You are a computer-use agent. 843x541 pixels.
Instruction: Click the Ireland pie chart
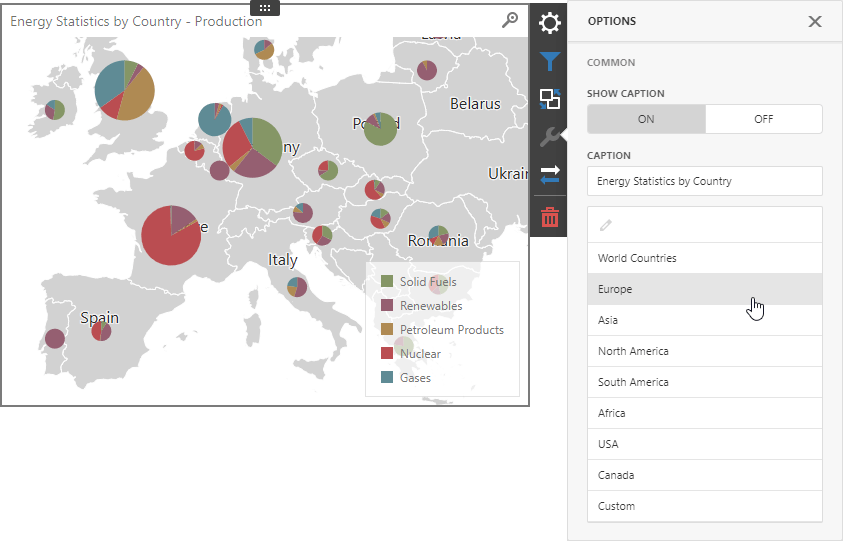(x=55, y=110)
